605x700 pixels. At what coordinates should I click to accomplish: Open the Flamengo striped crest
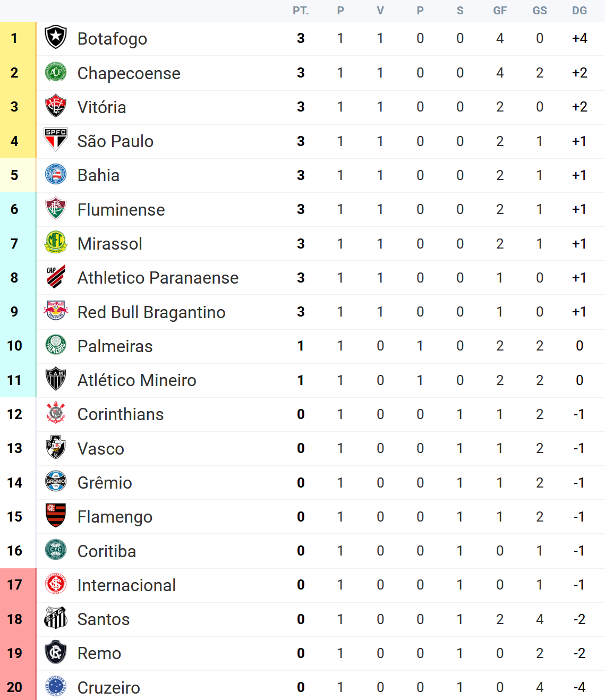point(56,516)
